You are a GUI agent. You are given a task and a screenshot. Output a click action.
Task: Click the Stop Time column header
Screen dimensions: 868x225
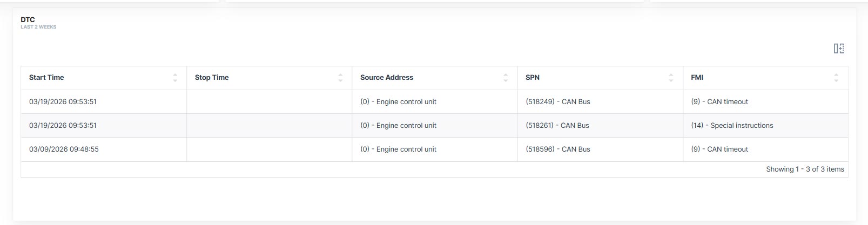coord(212,78)
